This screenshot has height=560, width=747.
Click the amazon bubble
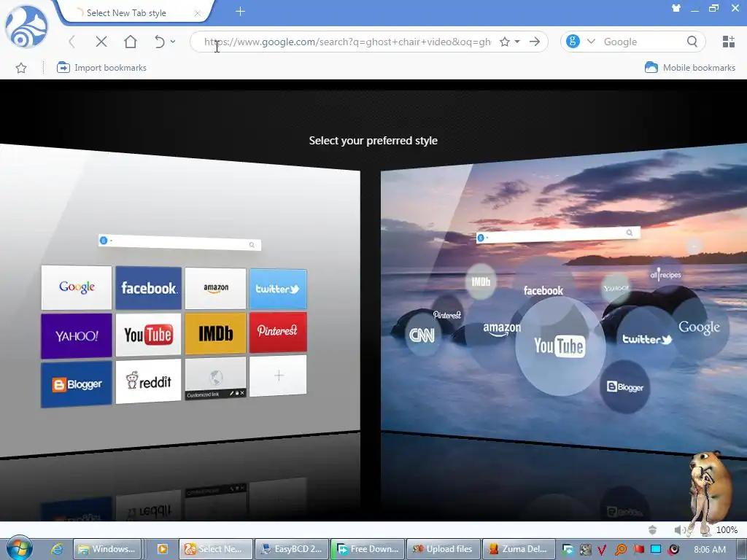coord(502,329)
